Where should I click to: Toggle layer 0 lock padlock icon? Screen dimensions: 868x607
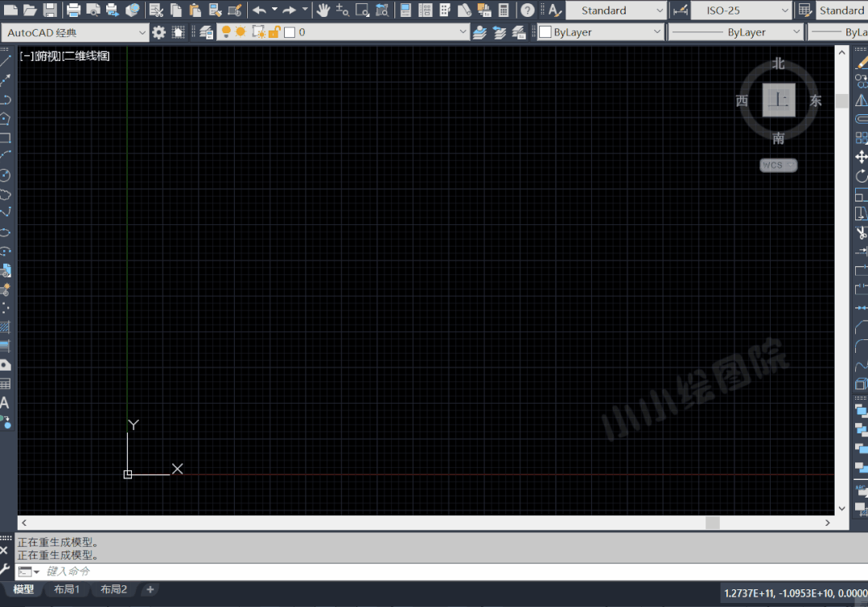coord(274,32)
